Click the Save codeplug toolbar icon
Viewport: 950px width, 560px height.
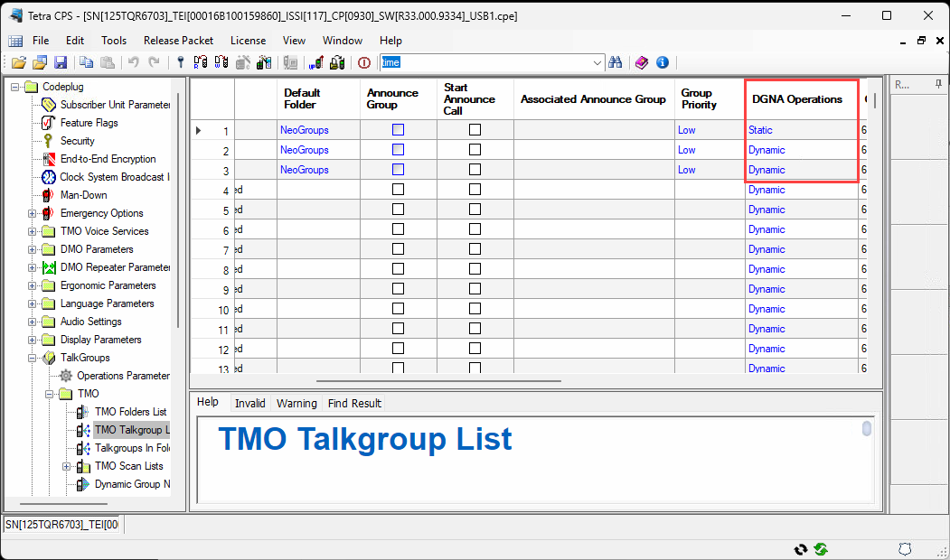click(x=61, y=62)
